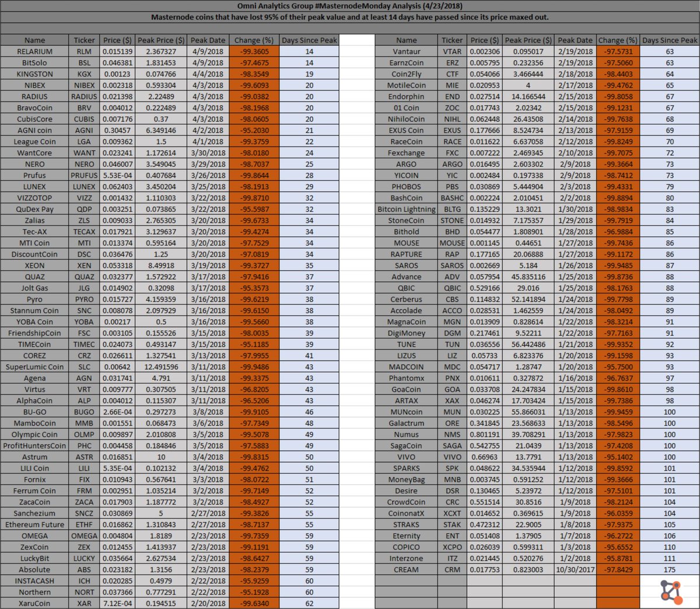The height and width of the screenshot is (609, 700).
Task: Click the Jolt Gas name cell
Action: click(x=34, y=288)
